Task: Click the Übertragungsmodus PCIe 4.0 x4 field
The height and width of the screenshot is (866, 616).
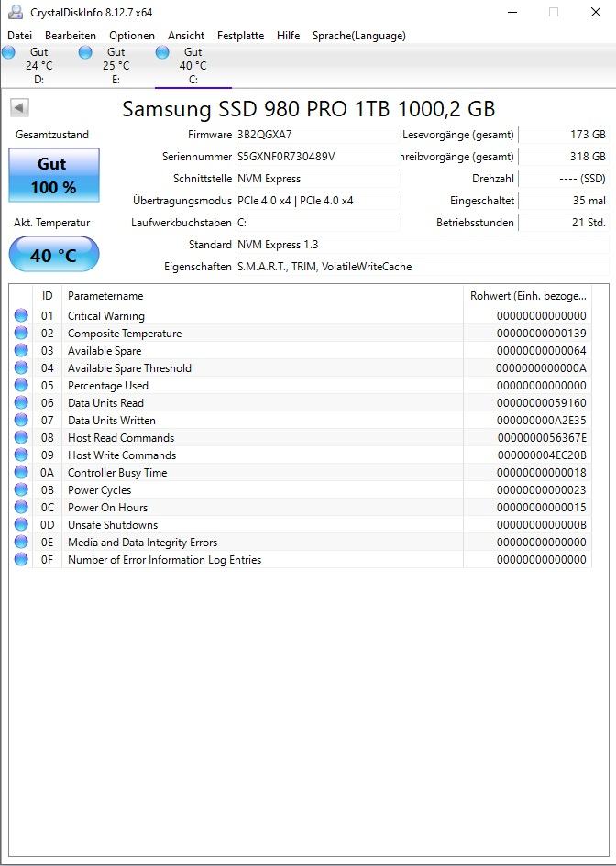Action: click(x=317, y=201)
